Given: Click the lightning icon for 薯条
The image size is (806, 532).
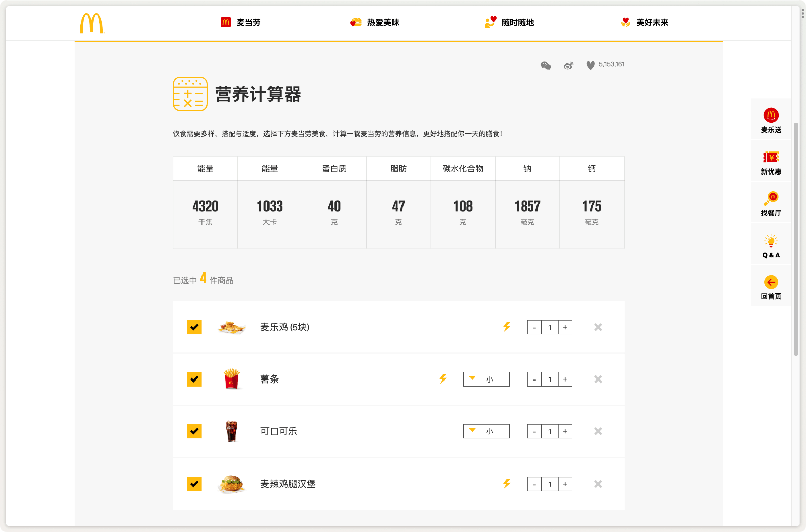Looking at the screenshot, I should coord(443,378).
